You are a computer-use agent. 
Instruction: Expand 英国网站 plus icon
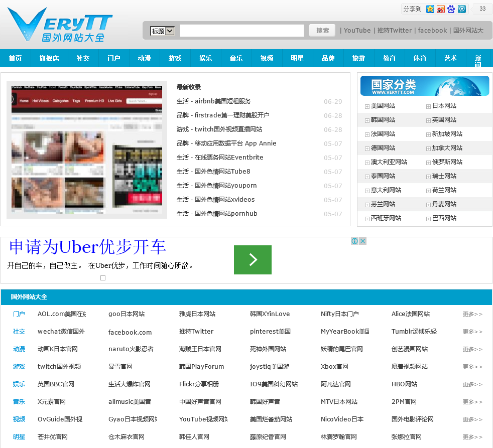(428, 120)
